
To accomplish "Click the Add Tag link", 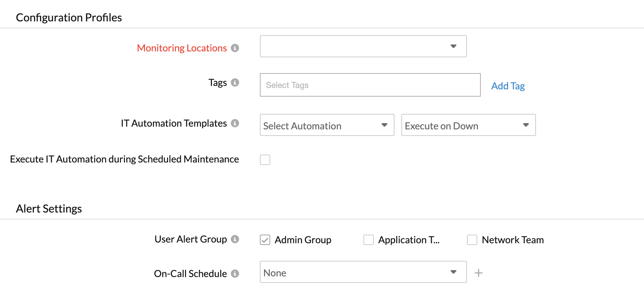I will [x=508, y=86].
